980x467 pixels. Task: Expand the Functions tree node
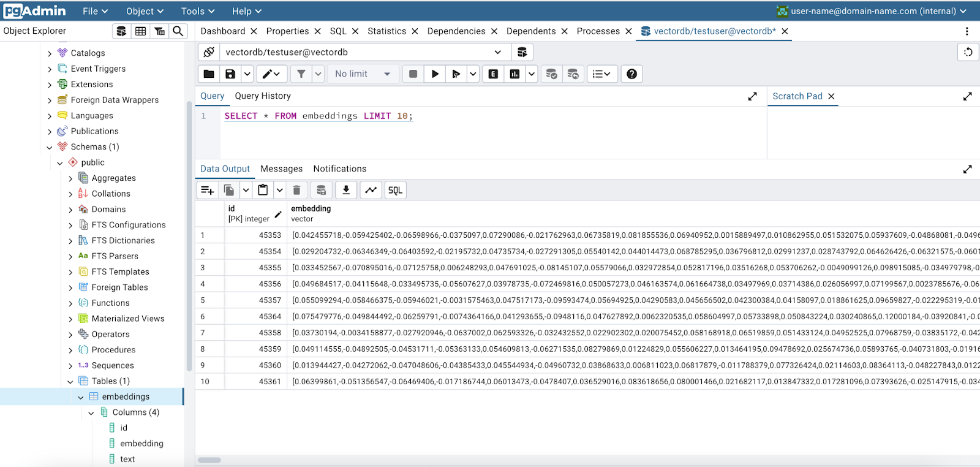click(x=70, y=303)
